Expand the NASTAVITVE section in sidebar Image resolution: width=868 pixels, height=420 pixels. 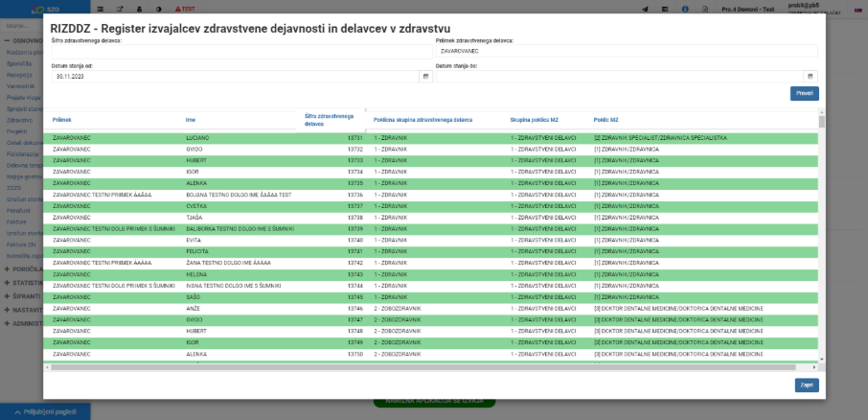[x=23, y=310]
